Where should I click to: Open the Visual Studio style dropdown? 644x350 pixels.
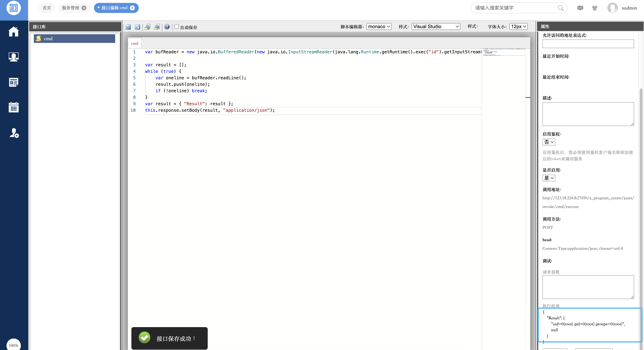(436, 26)
